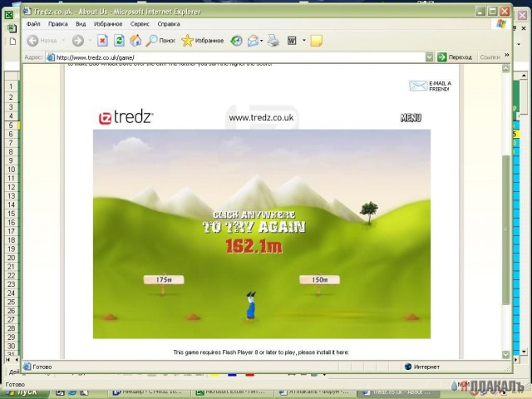Click the Windows flag logo in IE

500,24
